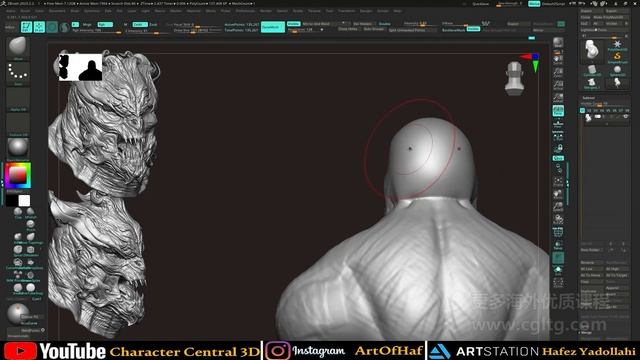The width and height of the screenshot is (640, 360).
Task: Click the Solo mode icon
Action: pos(558,270)
